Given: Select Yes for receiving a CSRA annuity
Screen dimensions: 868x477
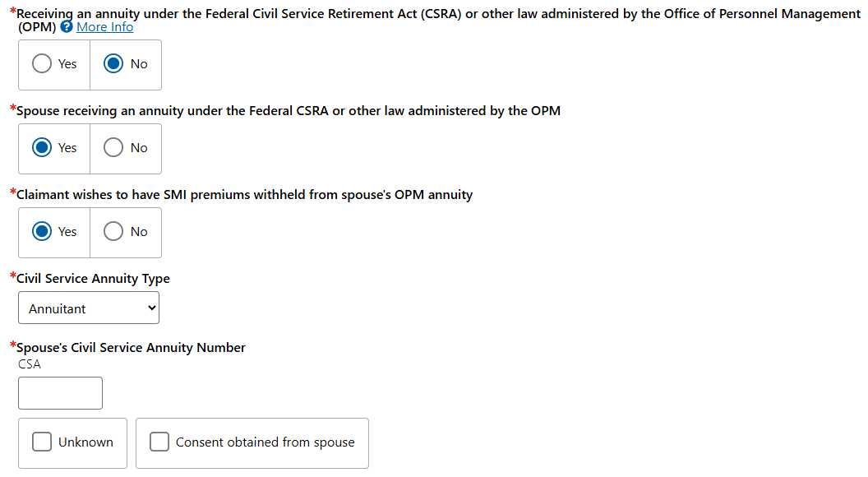Looking at the screenshot, I should point(42,64).
